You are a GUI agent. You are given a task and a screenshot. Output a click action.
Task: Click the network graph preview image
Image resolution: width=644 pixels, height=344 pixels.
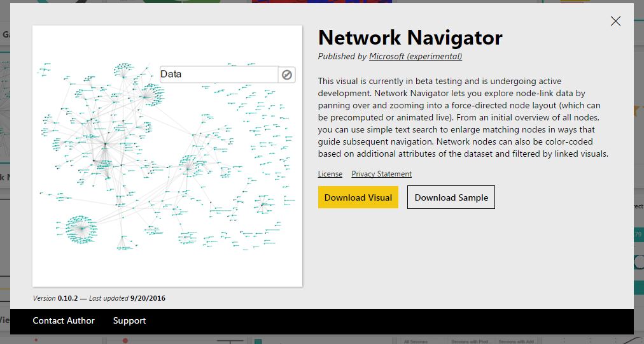pos(167,156)
